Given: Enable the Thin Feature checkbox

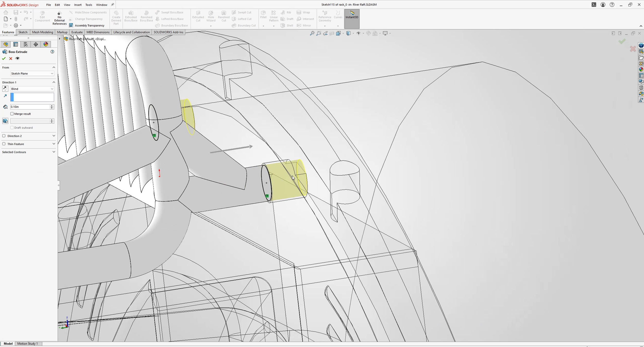Looking at the screenshot, I should pyautogui.click(x=4, y=144).
